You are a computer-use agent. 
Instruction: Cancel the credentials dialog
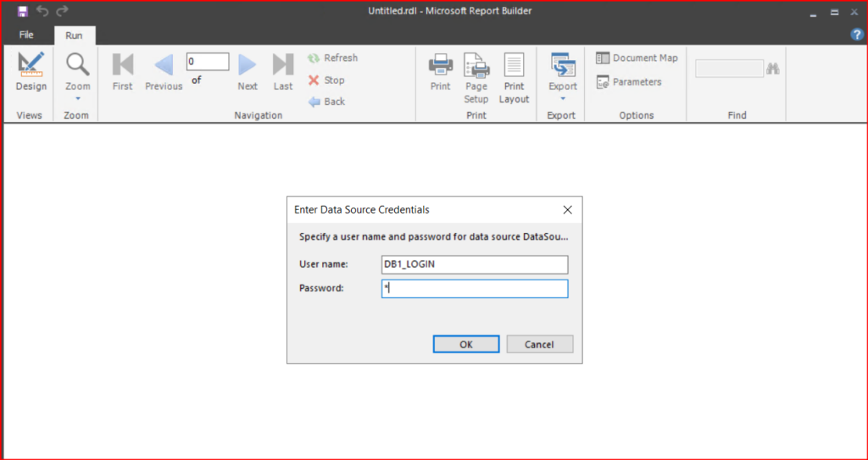tap(539, 345)
